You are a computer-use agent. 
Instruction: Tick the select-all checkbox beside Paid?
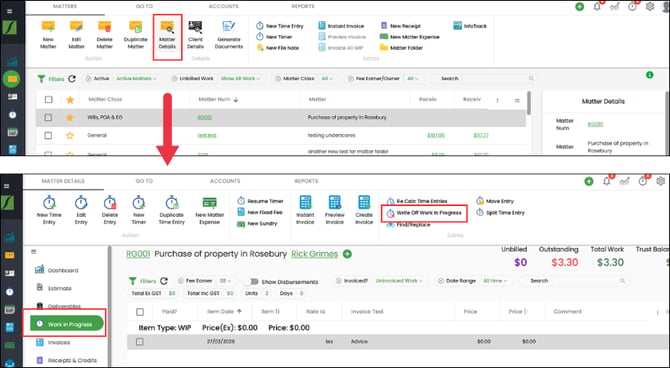[140, 312]
